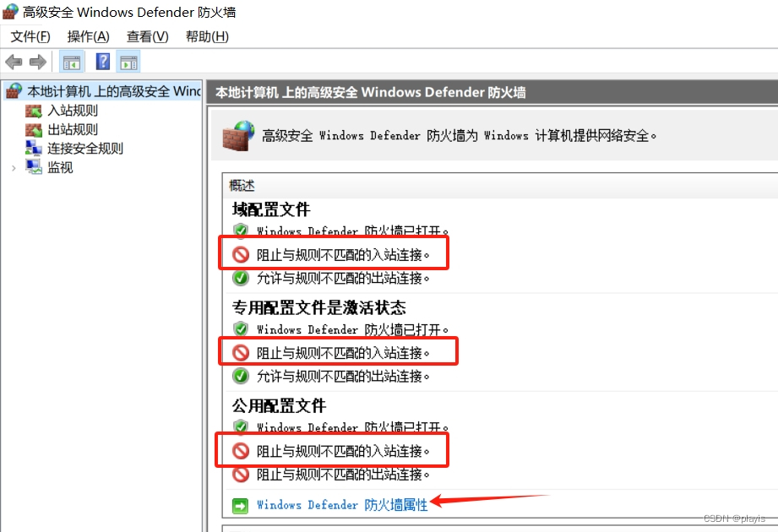Select 入站规则 in the tree

point(73,111)
